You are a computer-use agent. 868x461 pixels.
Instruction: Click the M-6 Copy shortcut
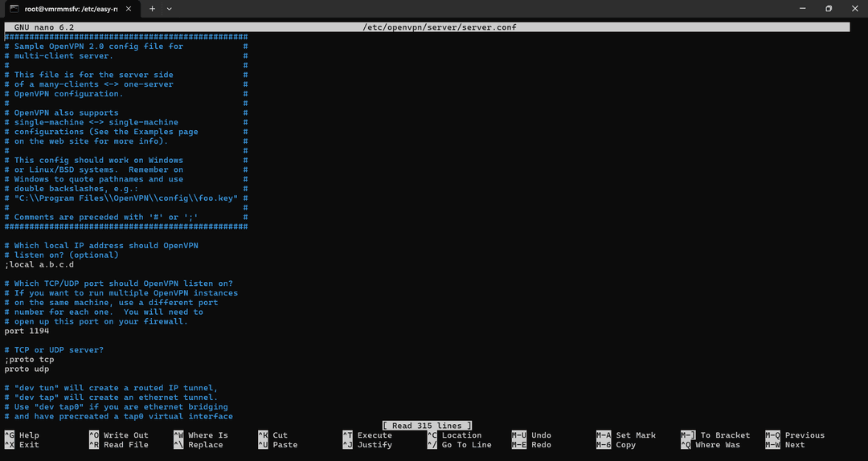(616, 444)
